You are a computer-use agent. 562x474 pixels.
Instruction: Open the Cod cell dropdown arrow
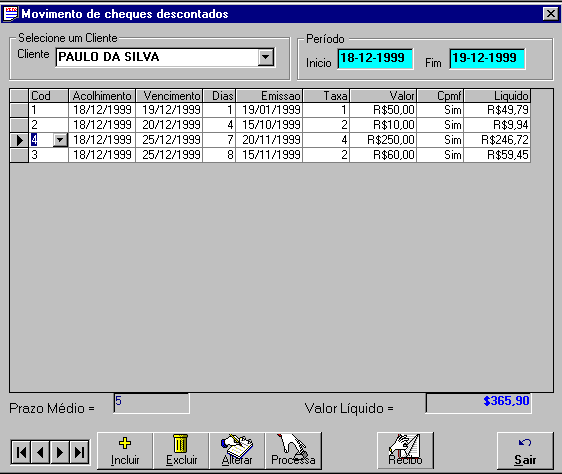(x=60, y=140)
